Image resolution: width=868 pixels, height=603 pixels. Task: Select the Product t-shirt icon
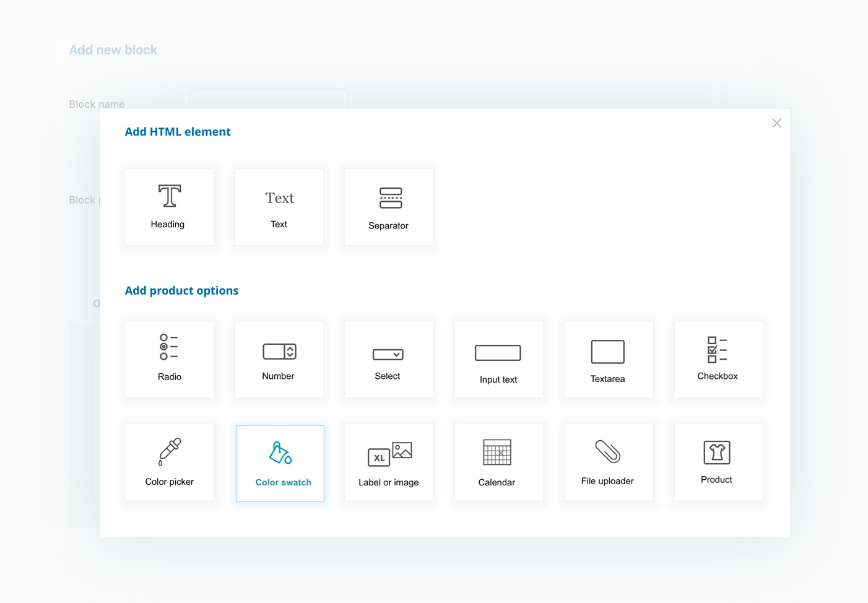(x=717, y=453)
